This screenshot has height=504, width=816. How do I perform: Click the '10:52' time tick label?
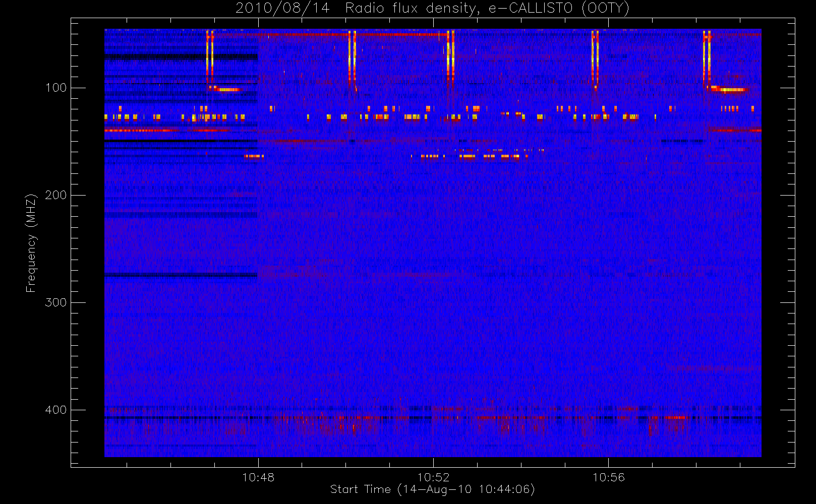pos(433,477)
